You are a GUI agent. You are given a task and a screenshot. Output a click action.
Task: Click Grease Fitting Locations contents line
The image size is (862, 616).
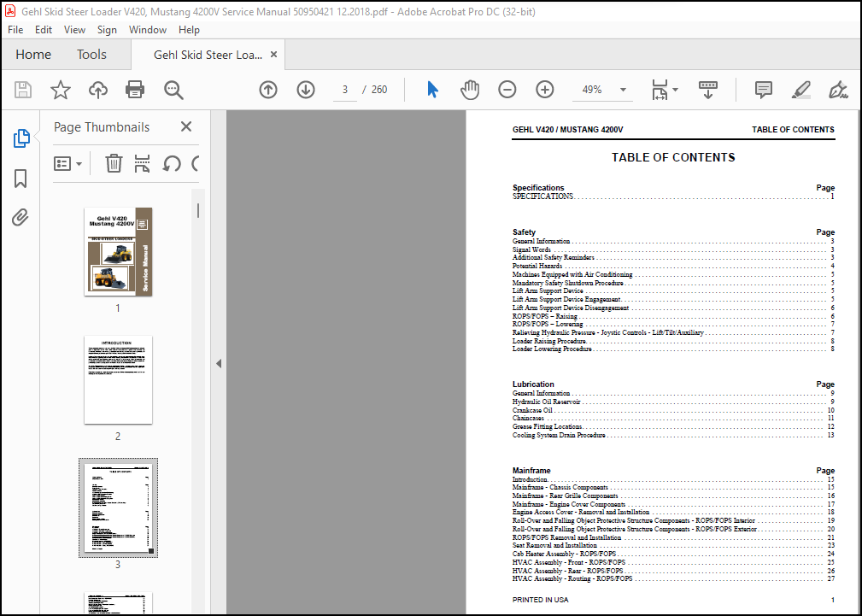coord(673,426)
